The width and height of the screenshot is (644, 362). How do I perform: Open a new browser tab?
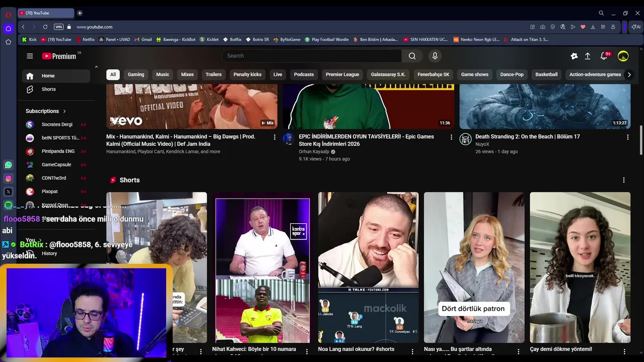[x=79, y=13]
